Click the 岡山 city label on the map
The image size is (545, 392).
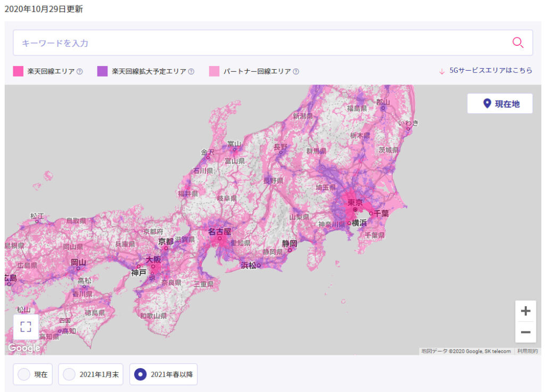(x=78, y=262)
